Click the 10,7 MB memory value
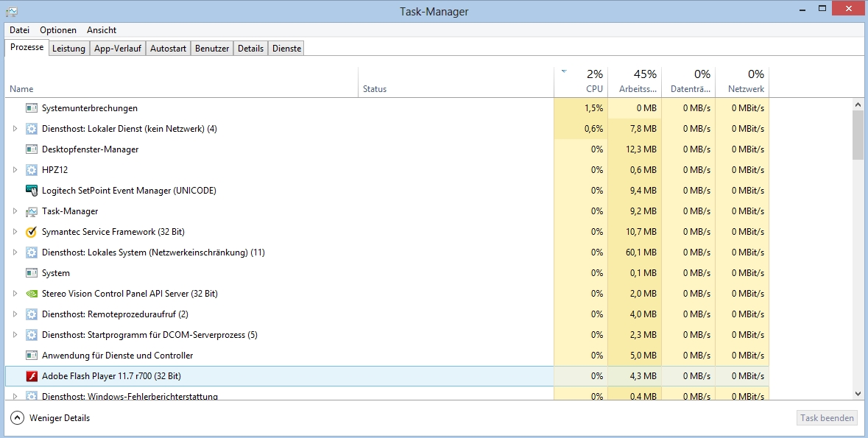 [x=641, y=231]
